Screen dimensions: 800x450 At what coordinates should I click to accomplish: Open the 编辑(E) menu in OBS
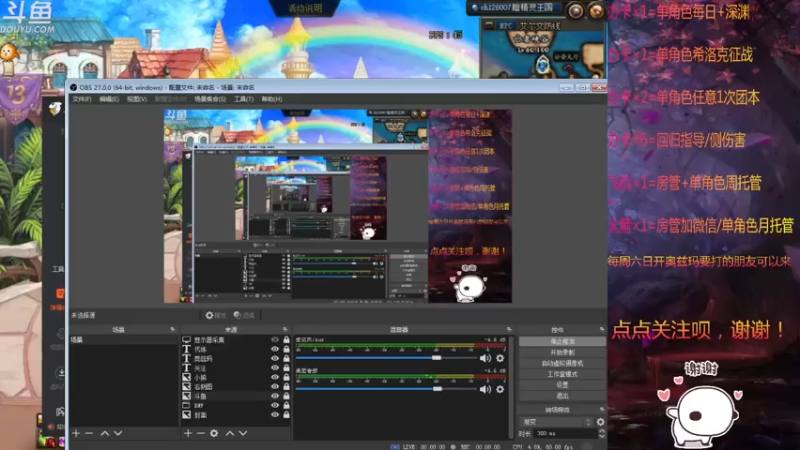(x=109, y=99)
